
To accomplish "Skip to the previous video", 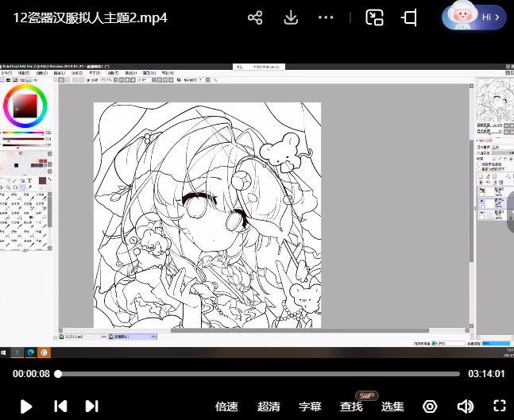I will click(x=60, y=407).
